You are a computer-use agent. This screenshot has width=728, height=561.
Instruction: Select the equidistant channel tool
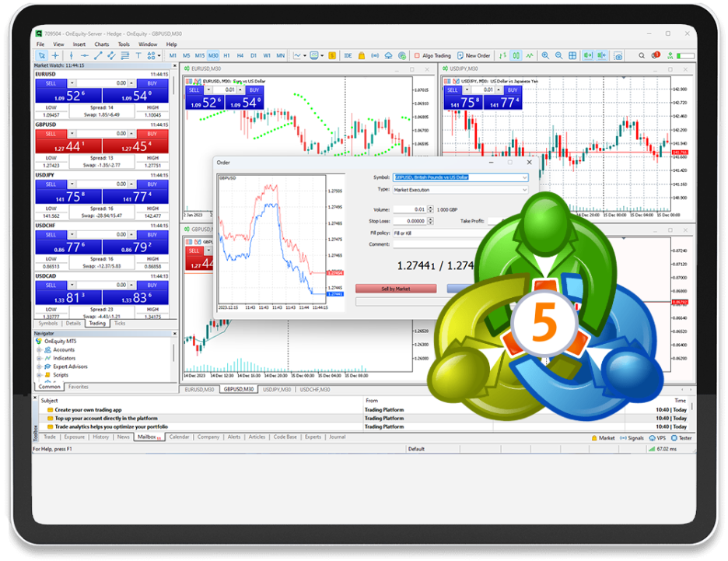[x=111, y=56]
